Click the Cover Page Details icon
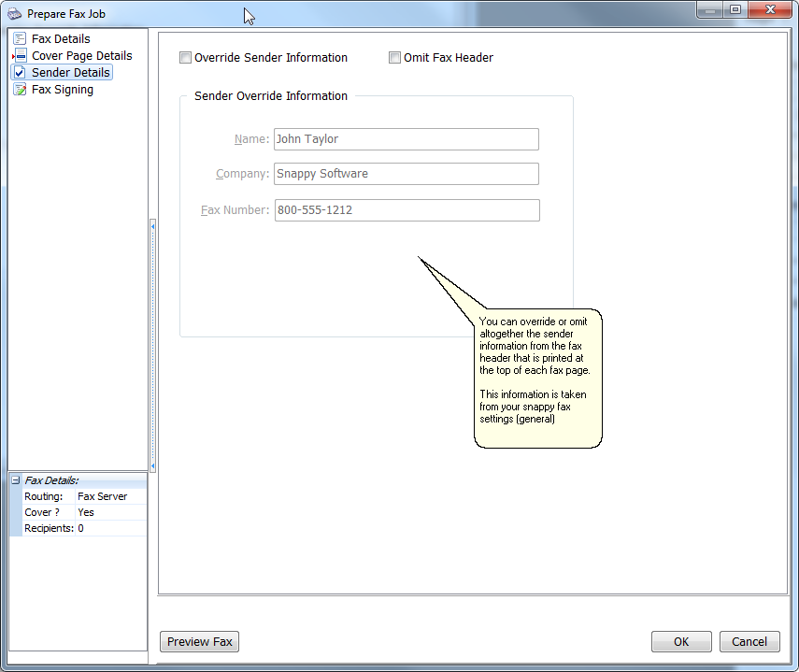Image resolution: width=799 pixels, height=672 pixels. click(x=21, y=56)
